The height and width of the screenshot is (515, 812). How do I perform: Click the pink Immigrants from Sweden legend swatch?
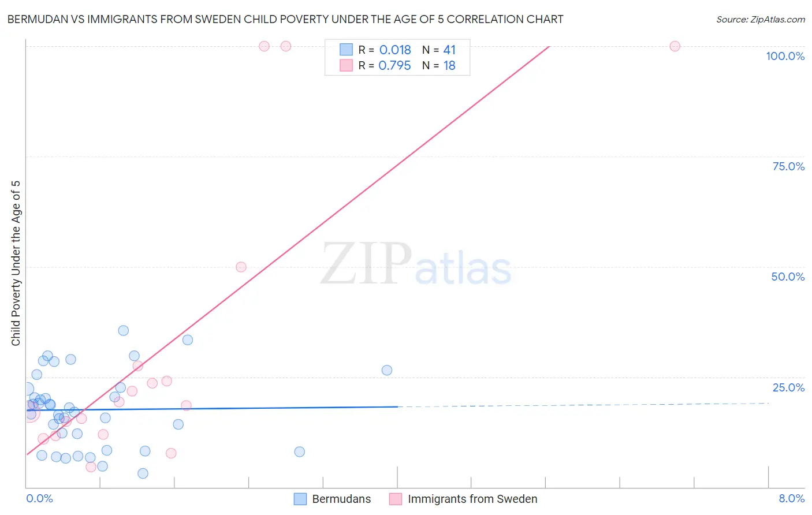[396, 499]
